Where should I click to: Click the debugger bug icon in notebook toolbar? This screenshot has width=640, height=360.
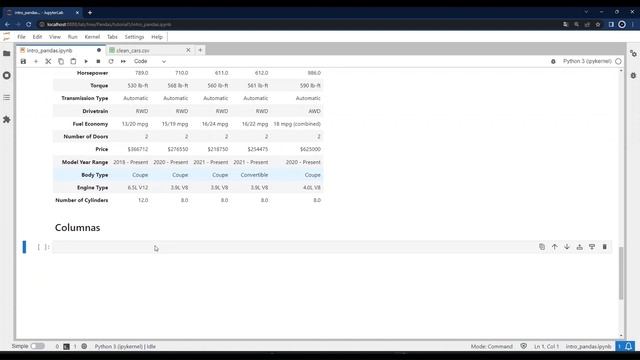553,61
